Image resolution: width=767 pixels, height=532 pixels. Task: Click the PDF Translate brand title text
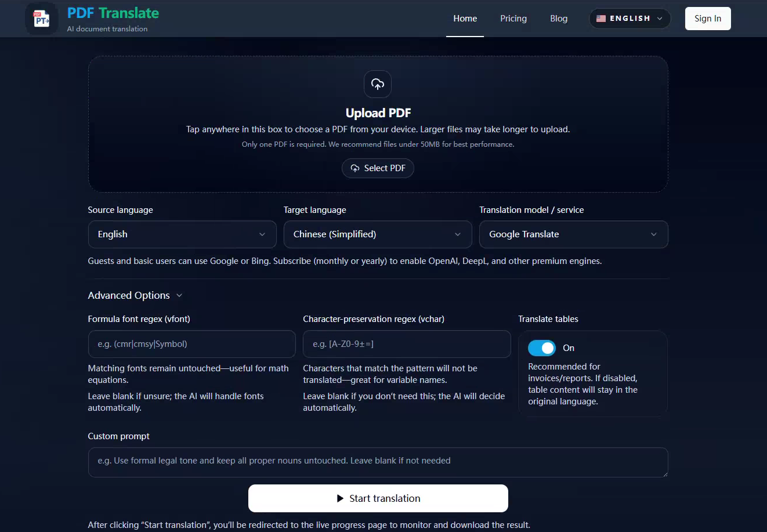(113, 13)
